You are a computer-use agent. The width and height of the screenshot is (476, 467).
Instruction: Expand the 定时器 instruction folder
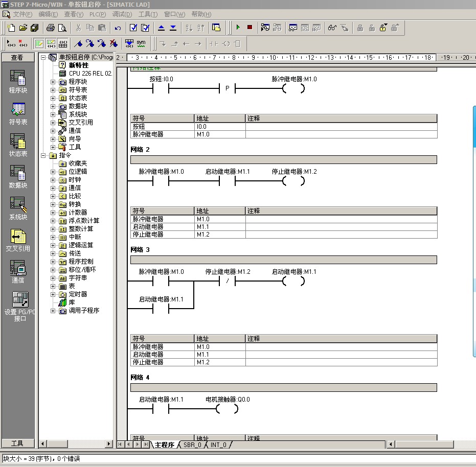[x=53, y=295]
